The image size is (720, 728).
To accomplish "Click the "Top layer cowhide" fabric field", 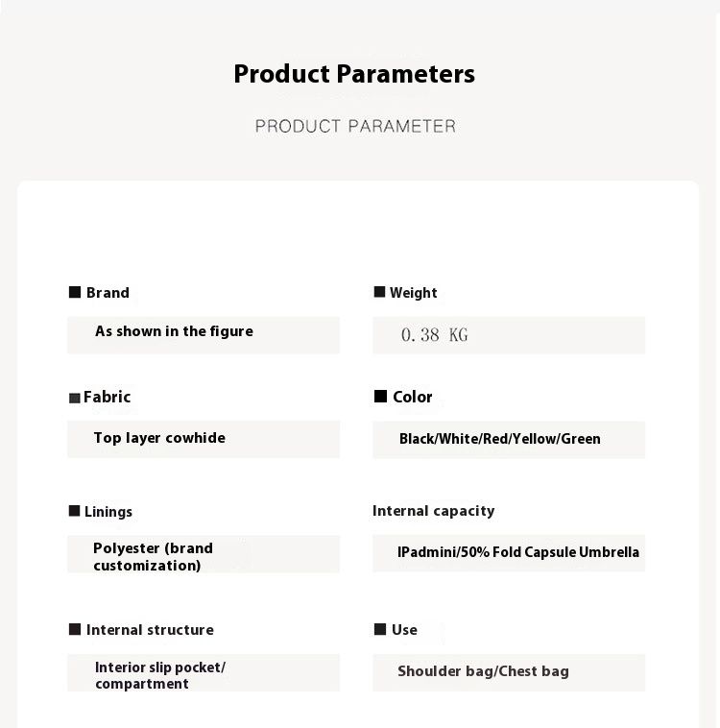I will (203, 439).
